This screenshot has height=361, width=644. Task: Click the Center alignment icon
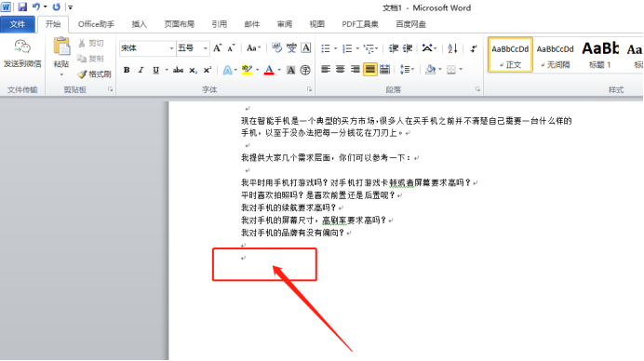click(340, 70)
